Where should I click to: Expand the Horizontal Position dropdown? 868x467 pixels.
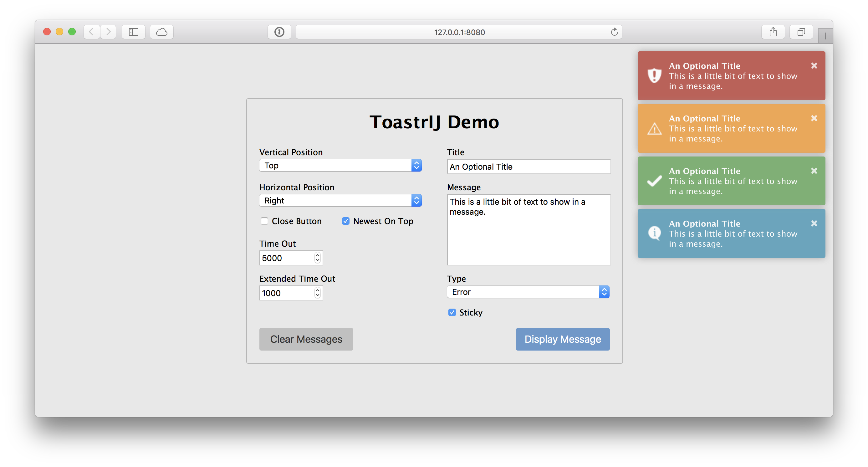click(x=340, y=201)
